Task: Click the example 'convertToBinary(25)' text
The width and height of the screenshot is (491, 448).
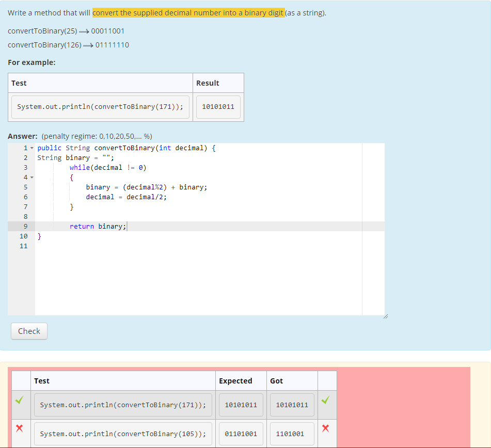Action: 42,31
